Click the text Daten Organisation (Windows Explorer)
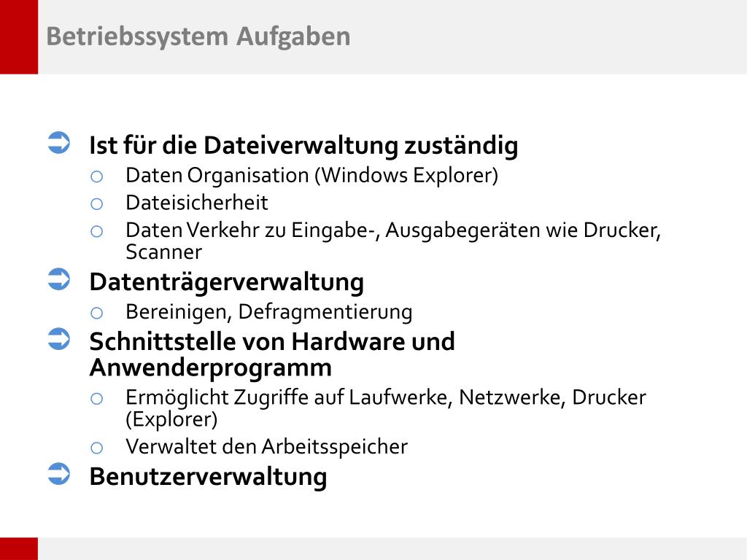Screen dimensions: 747x560 pos(312,176)
